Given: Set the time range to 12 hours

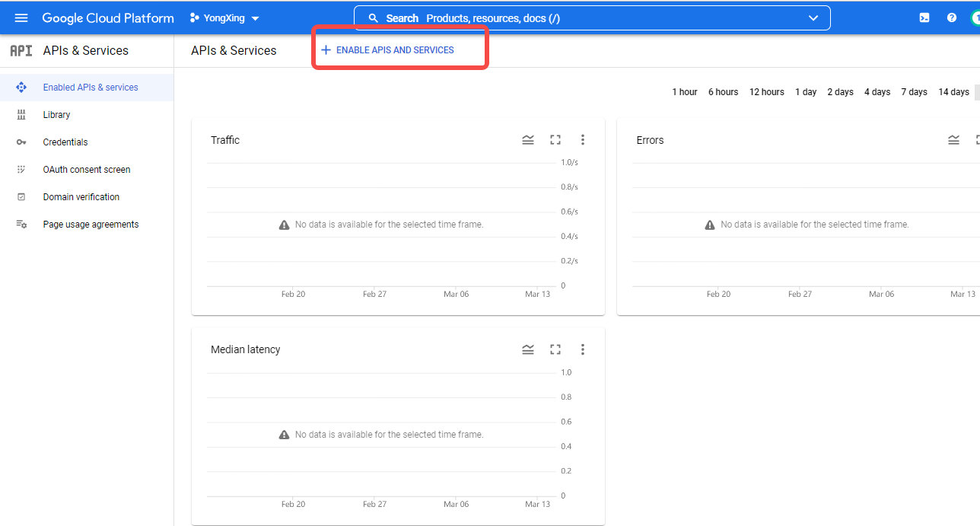Looking at the screenshot, I should point(767,92).
